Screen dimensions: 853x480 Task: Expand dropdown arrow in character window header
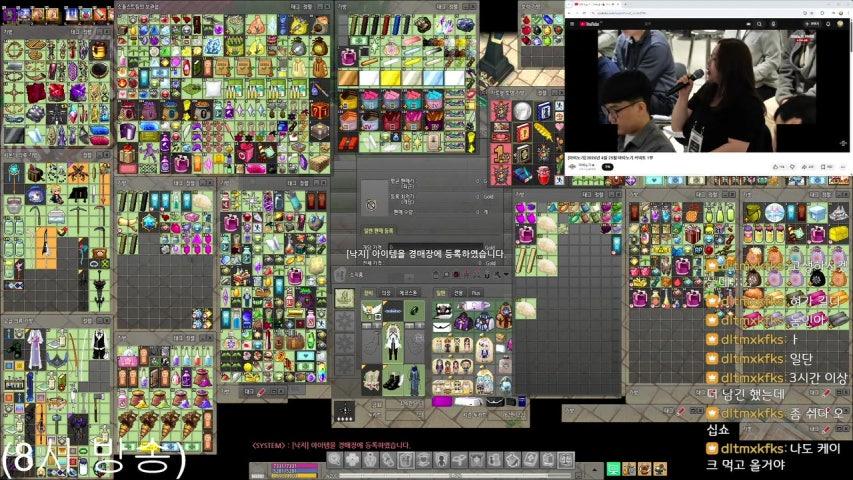[507, 275]
